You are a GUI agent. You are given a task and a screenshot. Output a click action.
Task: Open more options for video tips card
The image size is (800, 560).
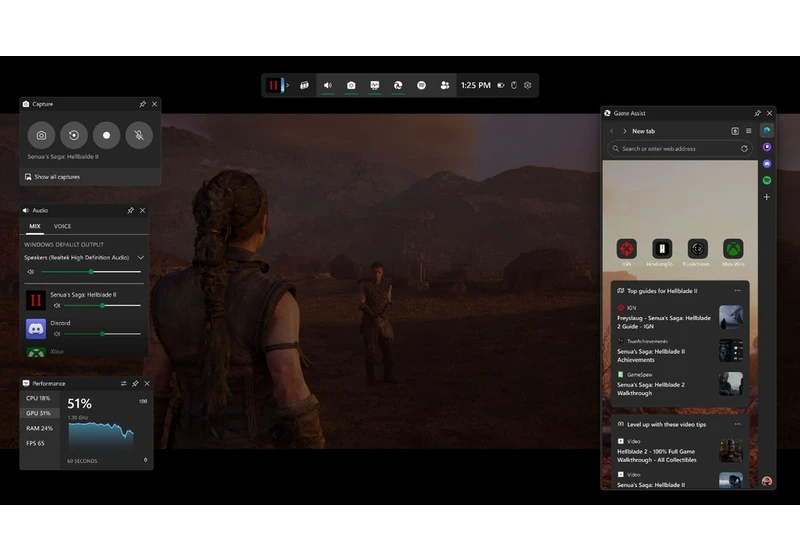pos(738,424)
